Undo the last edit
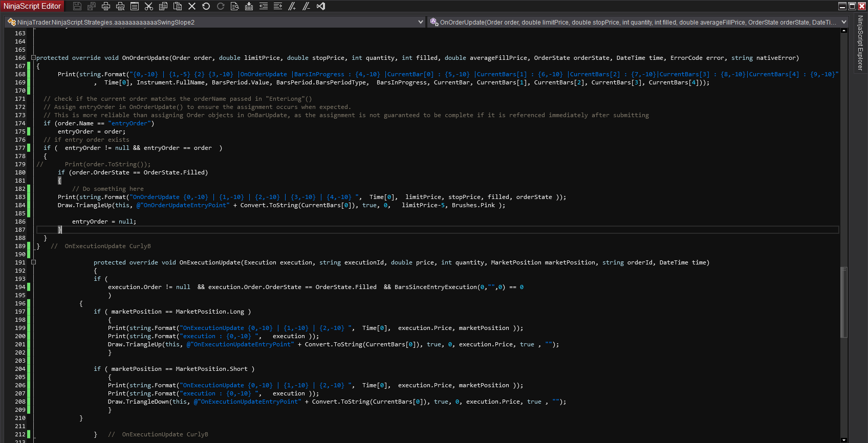The width and height of the screenshot is (868, 443). [x=206, y=6]
